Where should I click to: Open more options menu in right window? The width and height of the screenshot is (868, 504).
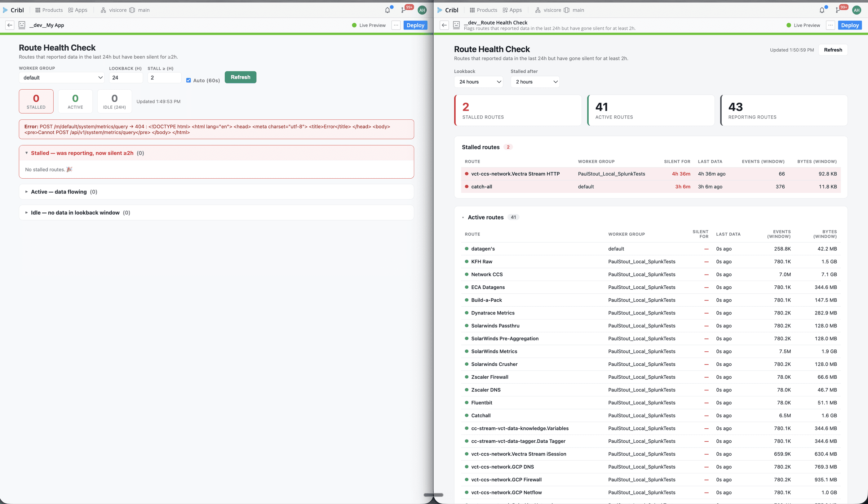coord(830,25)
